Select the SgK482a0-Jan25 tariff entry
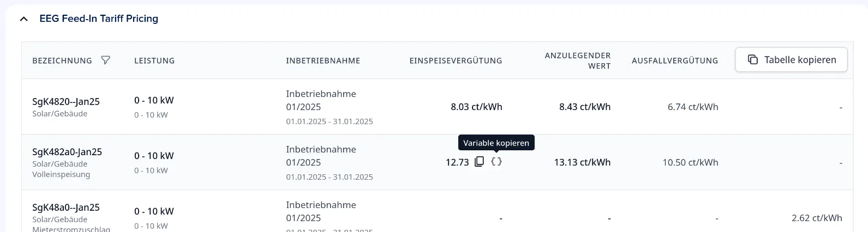This screenshot has width=868, height=232. point(67,152)
